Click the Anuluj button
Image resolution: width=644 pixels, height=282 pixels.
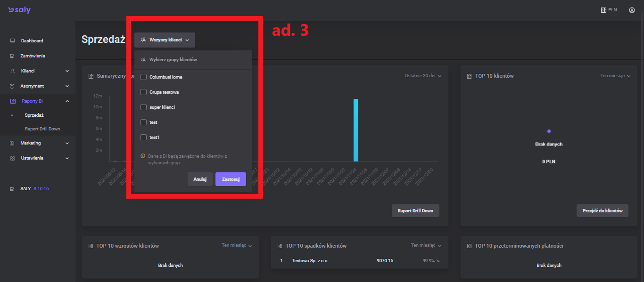pyautogui.click(x=200, y=179)
